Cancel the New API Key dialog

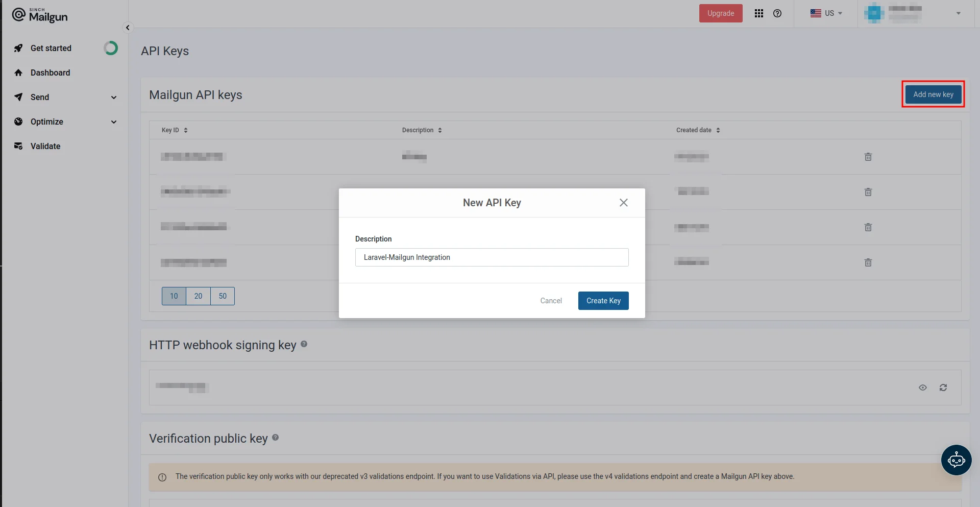[x=551, y=301]
